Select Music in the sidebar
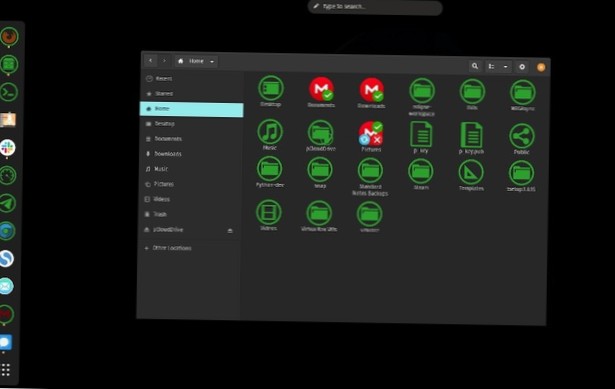The image size is (615, 389). pyautogui.click(x=190, y=169)
